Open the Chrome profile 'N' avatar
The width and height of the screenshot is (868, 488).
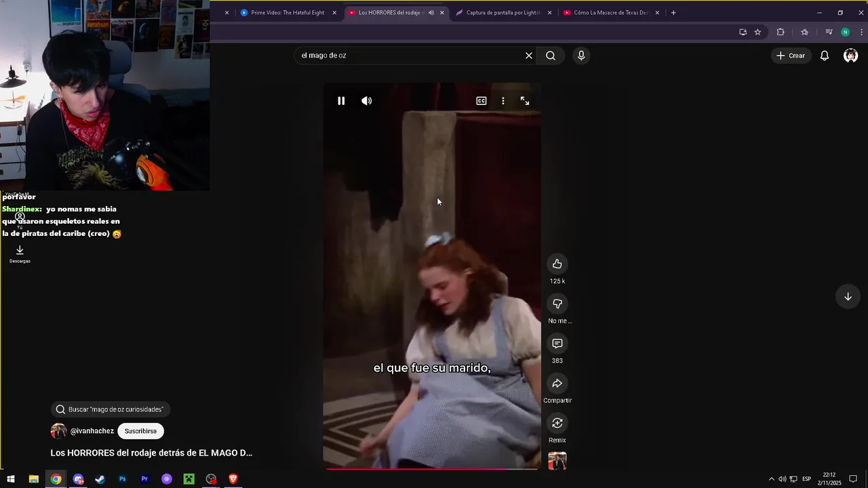point(845,32)
